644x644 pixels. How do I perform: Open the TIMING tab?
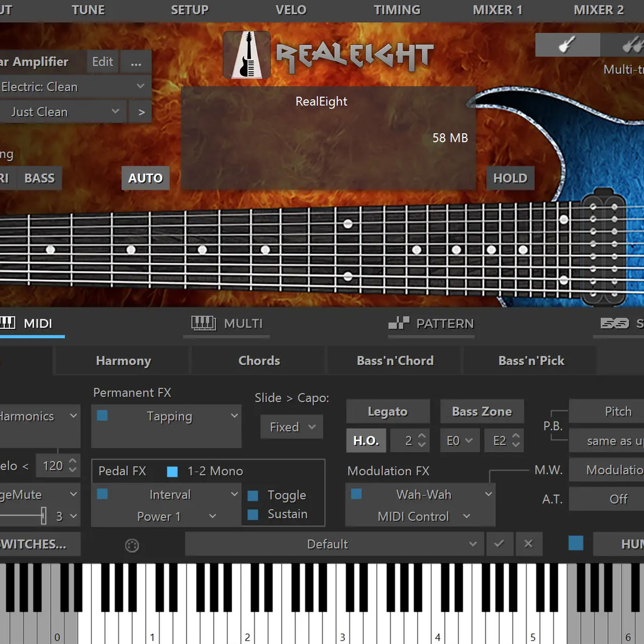[397, 10]
